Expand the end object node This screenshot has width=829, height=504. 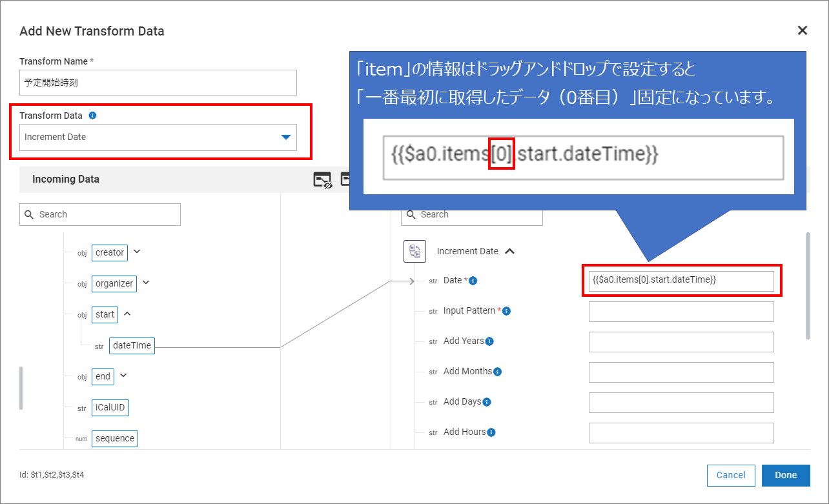123,376
